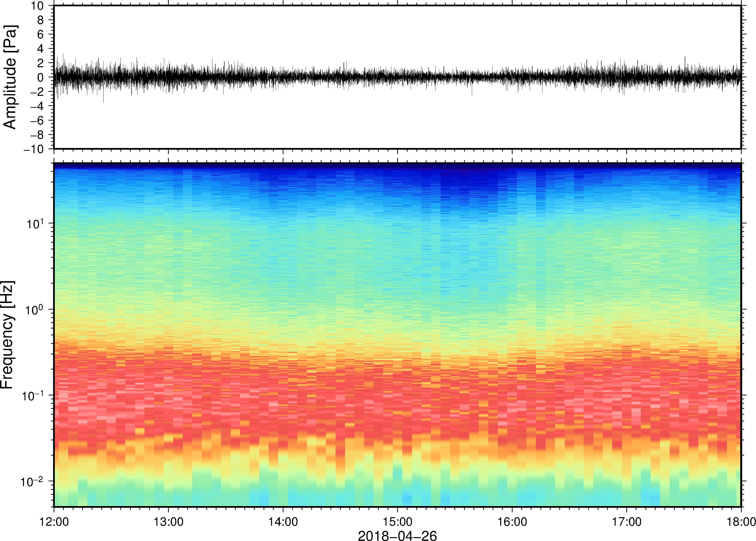Image resolution: width=756 pixels, height=541 pixels.
Task: Click the amplitude tick label 6
Action: tap(41, 34)
